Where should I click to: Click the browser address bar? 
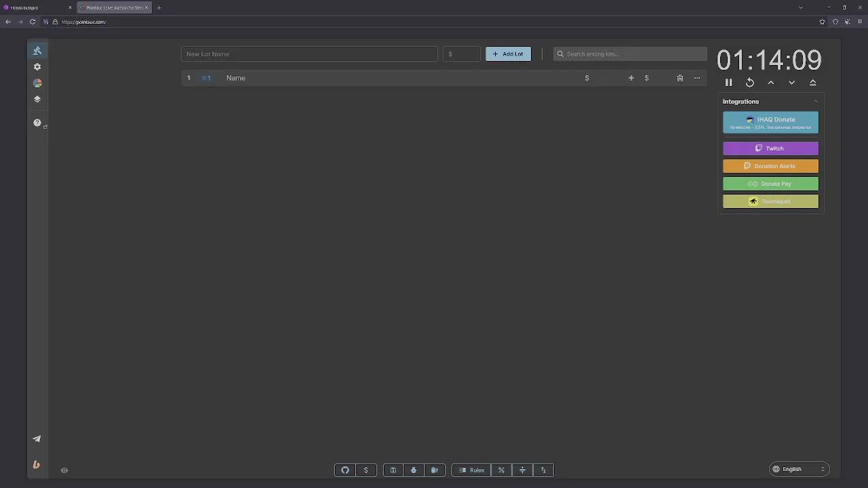click(434, 22)
